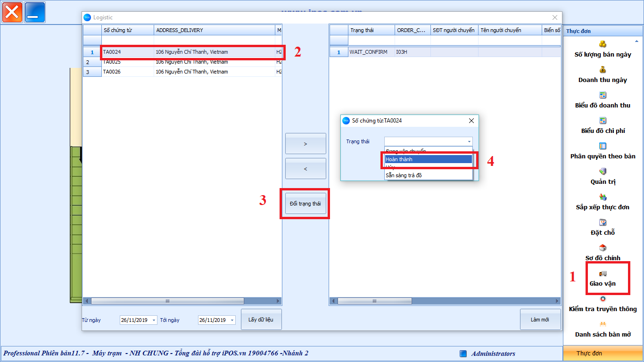Select Hoàn thành status option
This screenshot has width=644, height=362.
coord(428,159)
